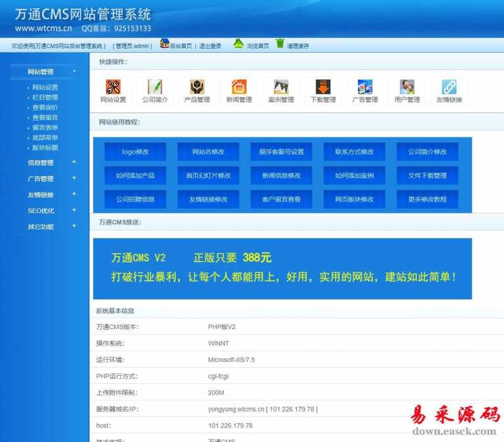Image resolution: width=504 pixels, height=442 pixels.
Task: Open the 如何添加案例 tutorial button
Action: [x=354, y=175]
